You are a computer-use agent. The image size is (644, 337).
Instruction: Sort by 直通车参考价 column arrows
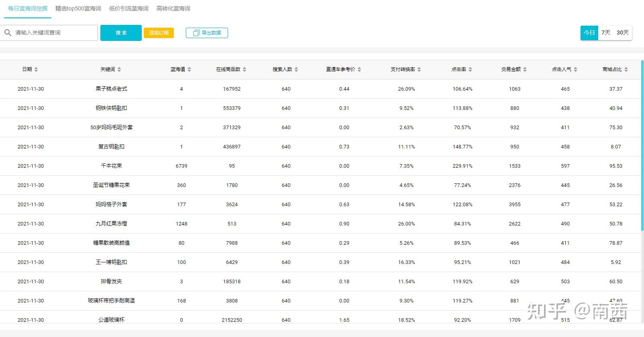click(359, 69)
